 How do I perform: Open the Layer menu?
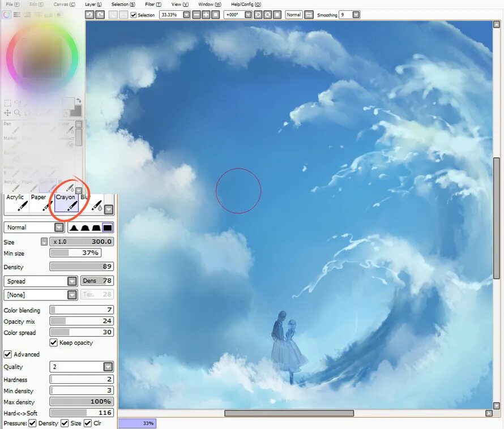93,4
